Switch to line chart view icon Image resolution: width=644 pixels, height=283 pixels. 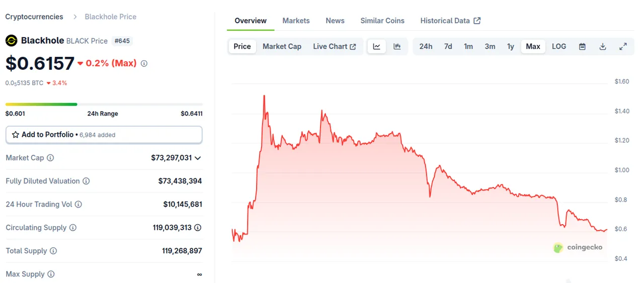pos(376,46)
